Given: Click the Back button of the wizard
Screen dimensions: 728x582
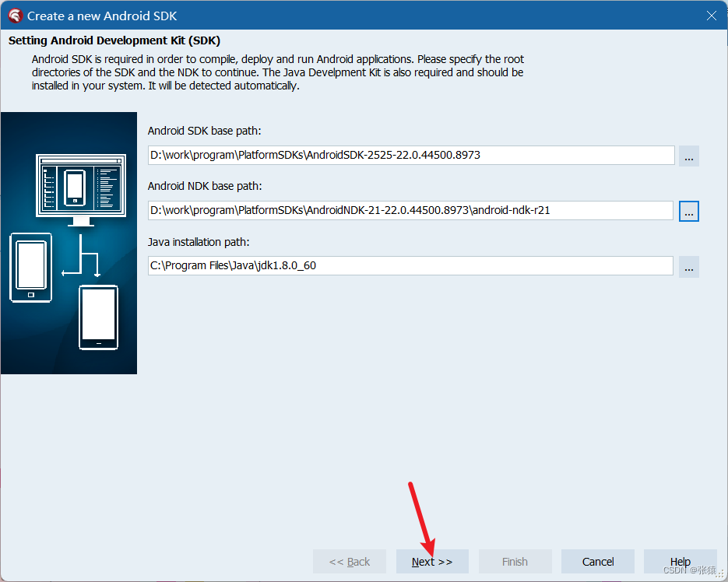Looking at the screenshot, I should pos(349,561).
